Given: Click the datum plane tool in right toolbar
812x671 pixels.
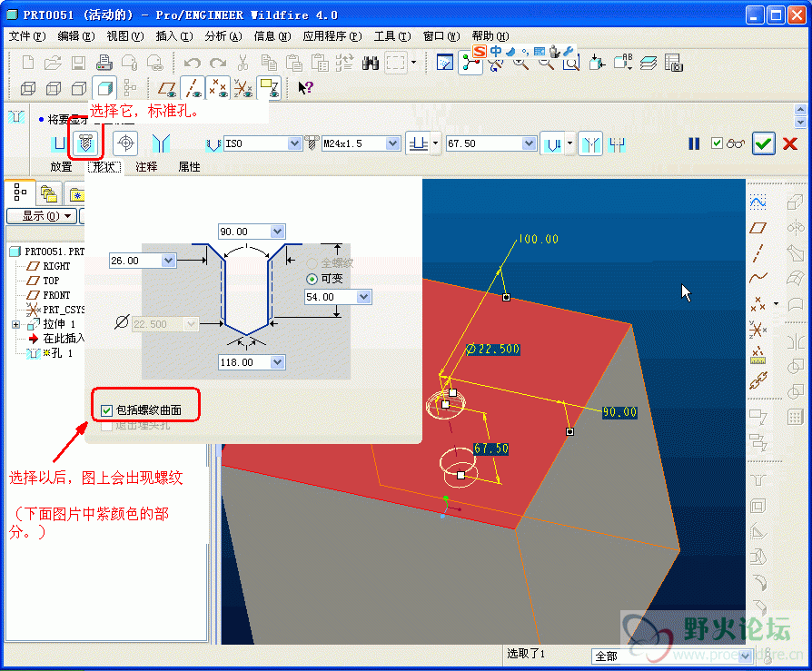Looking at the screenshot, I should click(758, 227).
